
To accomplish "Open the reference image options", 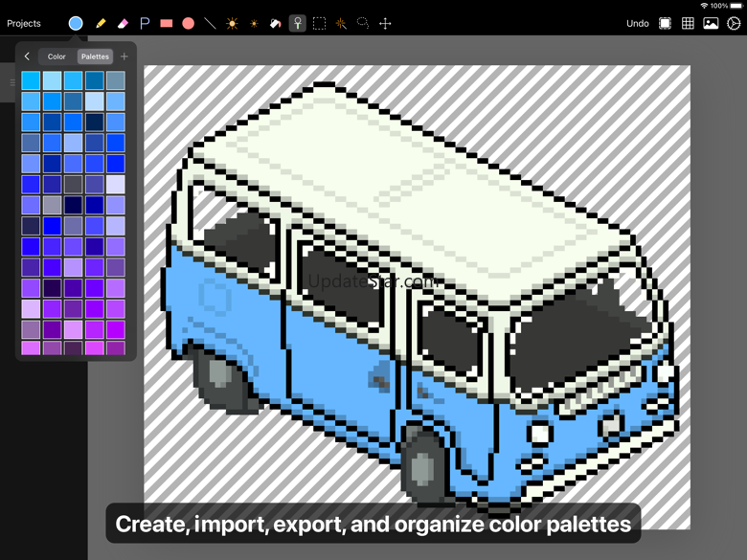I will [711, 23].
